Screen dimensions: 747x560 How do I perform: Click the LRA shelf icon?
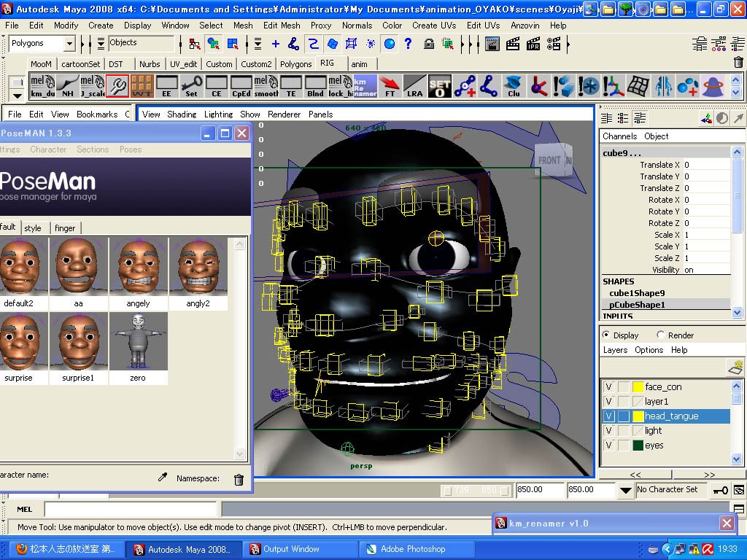(414, 86)
